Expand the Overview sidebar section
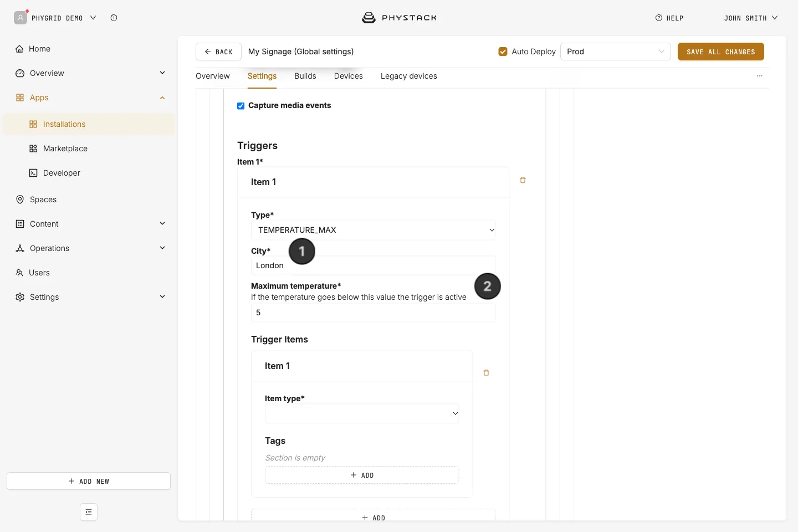 (x=162, y=73)
